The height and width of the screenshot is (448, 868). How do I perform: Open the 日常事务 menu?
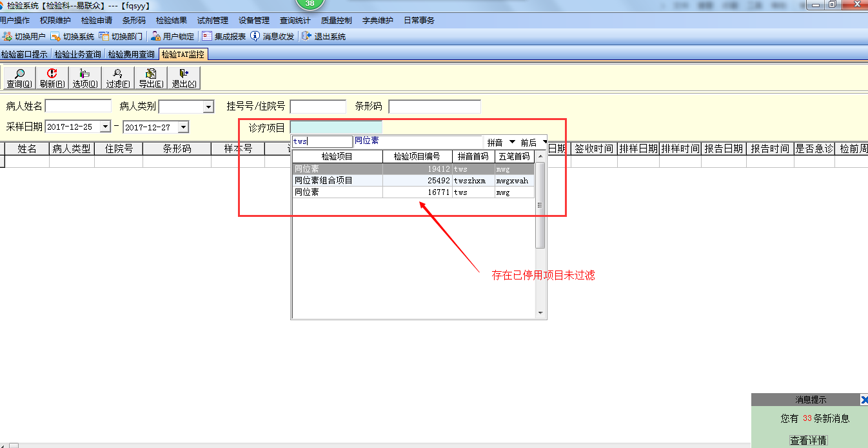coord(419,21)
